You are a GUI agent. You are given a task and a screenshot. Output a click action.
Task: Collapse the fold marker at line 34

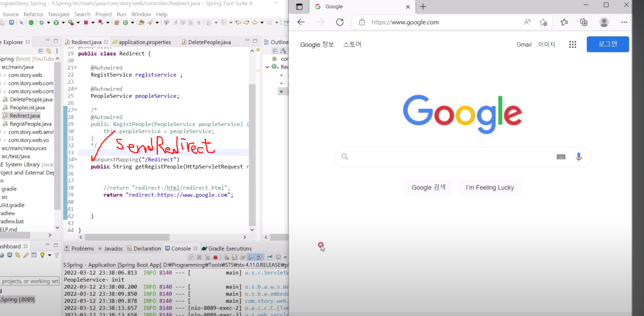(x=75, y=159)
